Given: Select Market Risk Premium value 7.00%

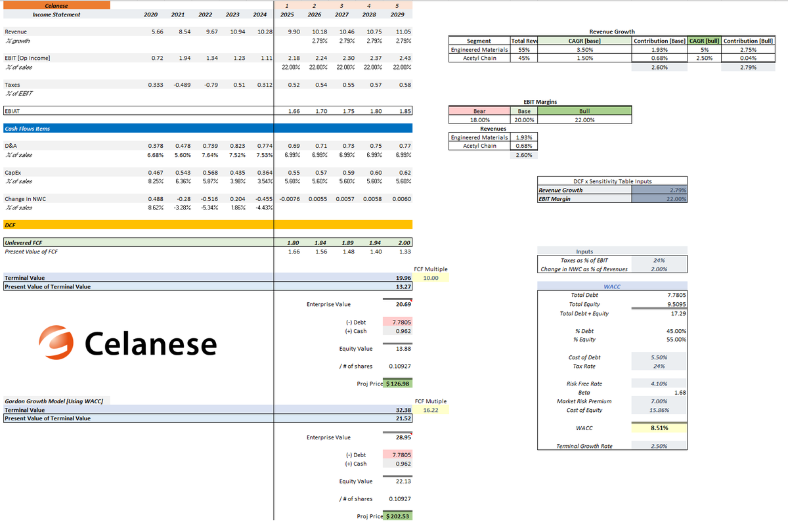Looking at the screenshot, I should pos(659,401).
